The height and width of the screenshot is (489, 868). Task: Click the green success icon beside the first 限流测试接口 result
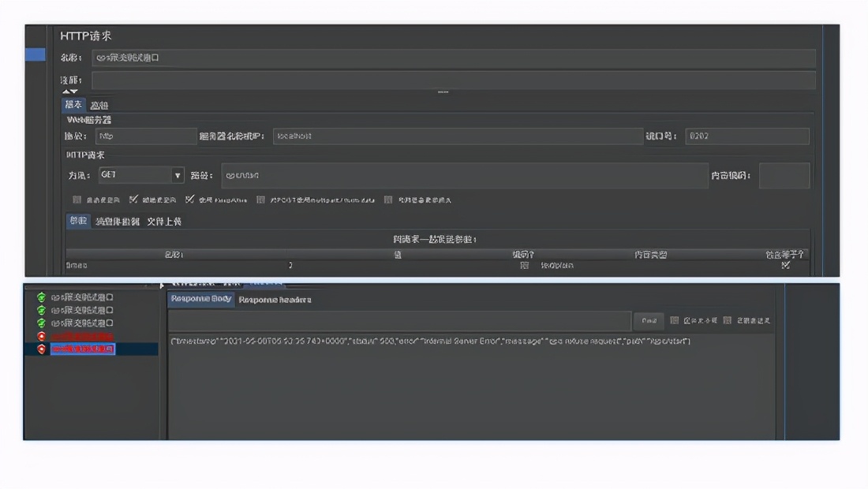[x=42, y=298]
